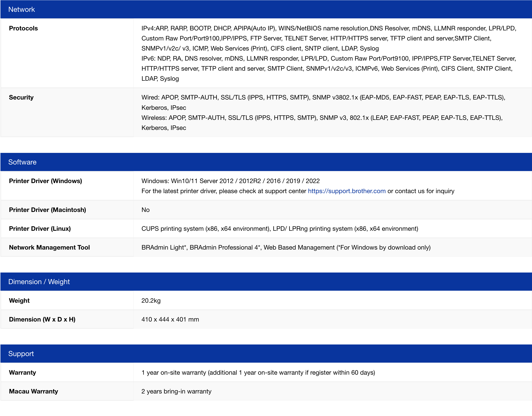The height and width of the screenshot is (416, 532).
Task: Click the Dimension / Weight section header
Action: 39,282
